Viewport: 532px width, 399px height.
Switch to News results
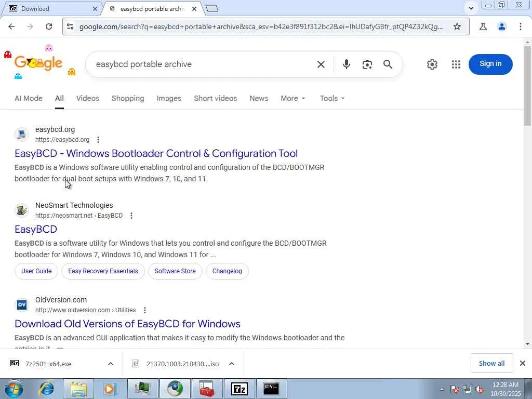tap(259, 98)
